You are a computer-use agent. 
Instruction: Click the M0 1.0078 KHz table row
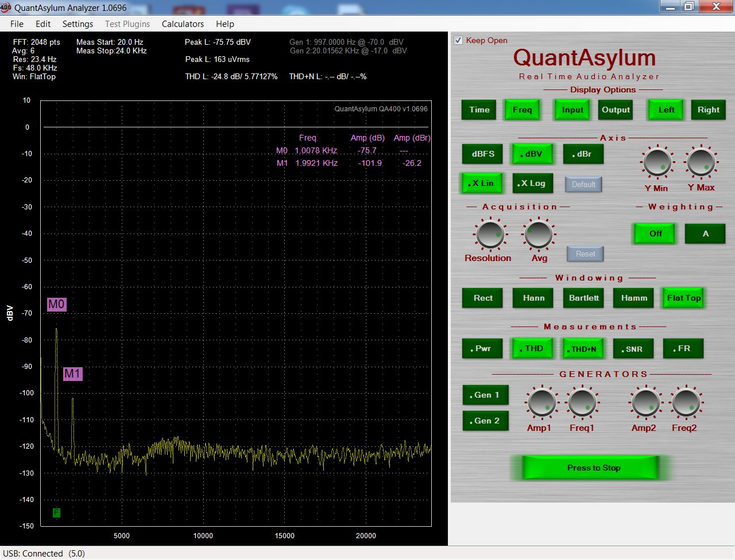pyautogui.click(x=343, y=150)
